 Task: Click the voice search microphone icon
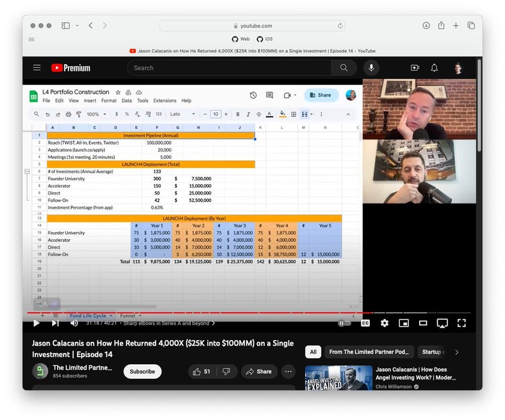(371, 68)
